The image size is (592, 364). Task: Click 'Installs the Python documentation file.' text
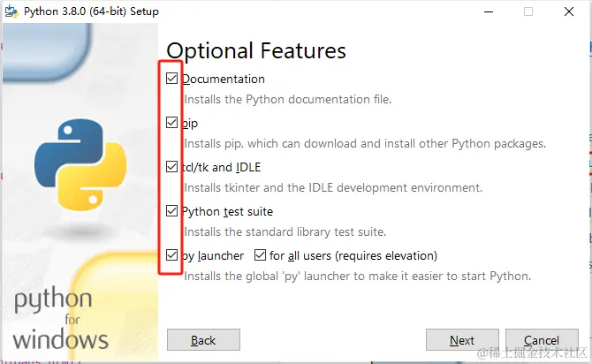point(288,99)
